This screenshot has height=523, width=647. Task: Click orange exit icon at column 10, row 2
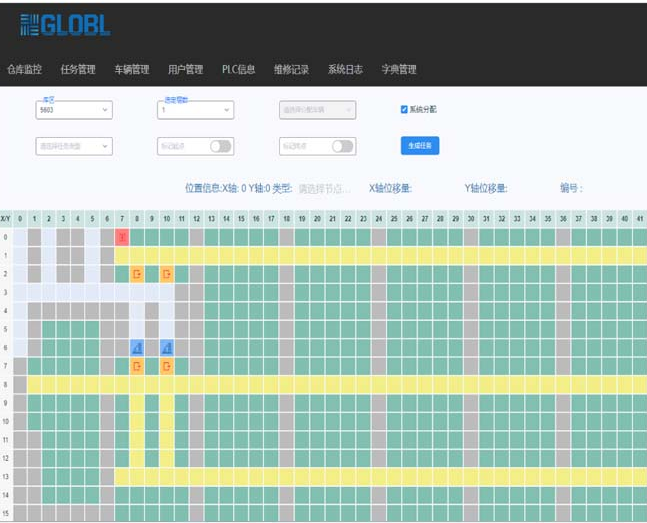pos(167,274)
